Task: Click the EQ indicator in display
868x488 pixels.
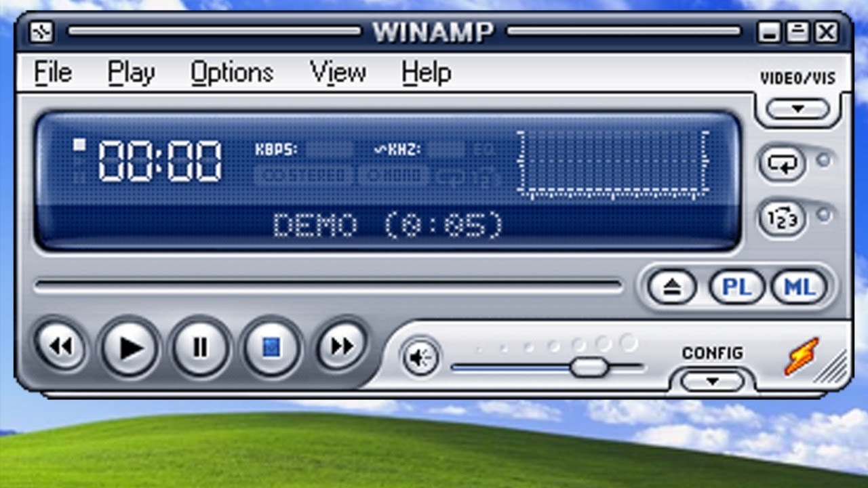Action: (x=484, y=150)
